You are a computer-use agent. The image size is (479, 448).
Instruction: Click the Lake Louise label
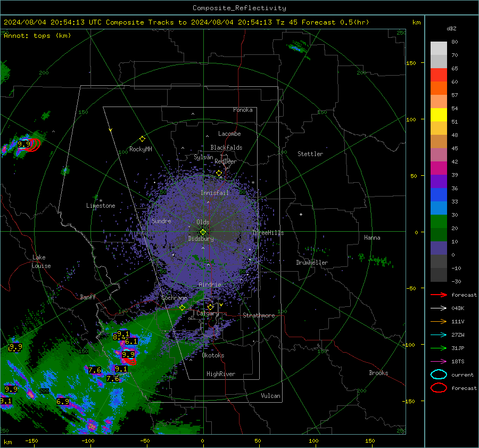41,262
